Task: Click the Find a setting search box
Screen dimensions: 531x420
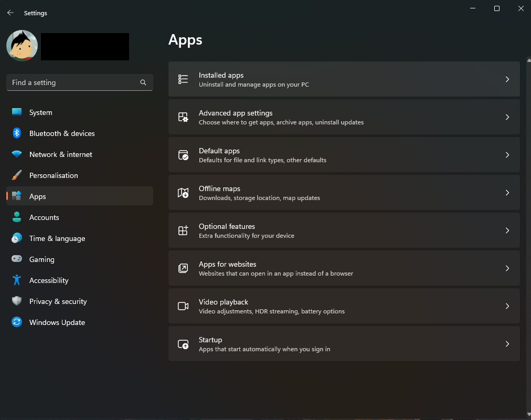Action: tap(79, 82)
